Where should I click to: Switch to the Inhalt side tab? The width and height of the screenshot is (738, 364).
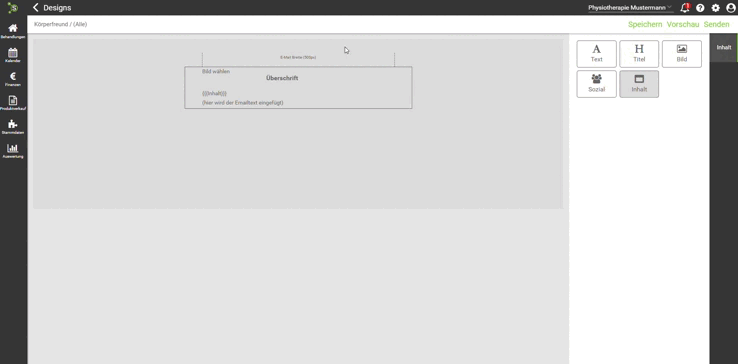[x=723, y=48]
